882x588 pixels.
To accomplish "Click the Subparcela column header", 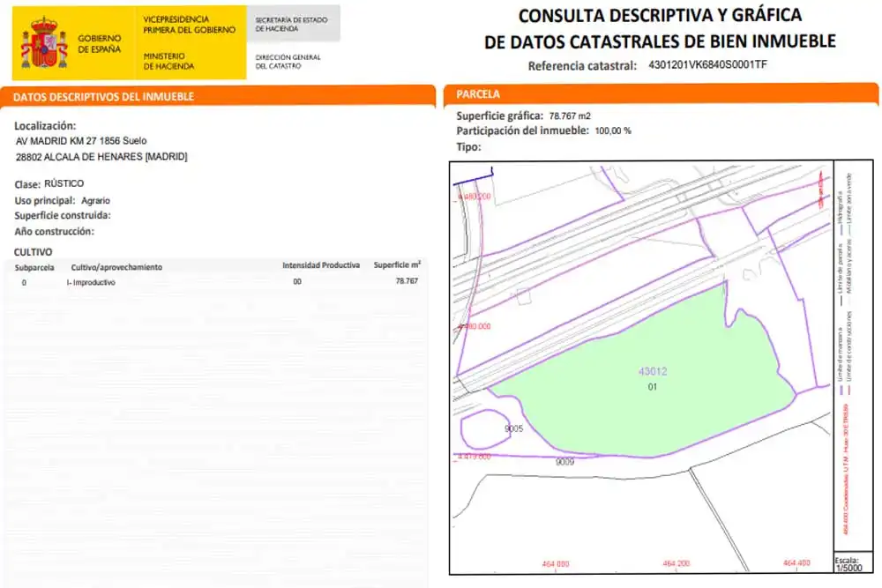I will click(34, 268).
